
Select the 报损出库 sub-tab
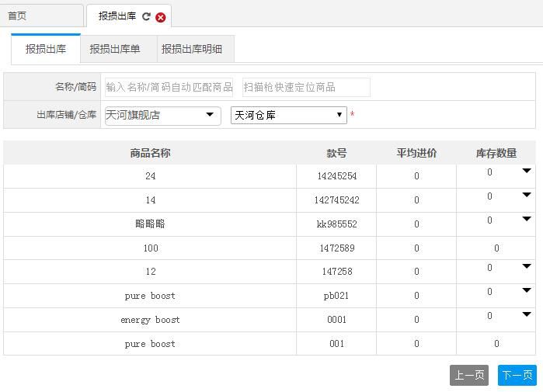(46, 49)
